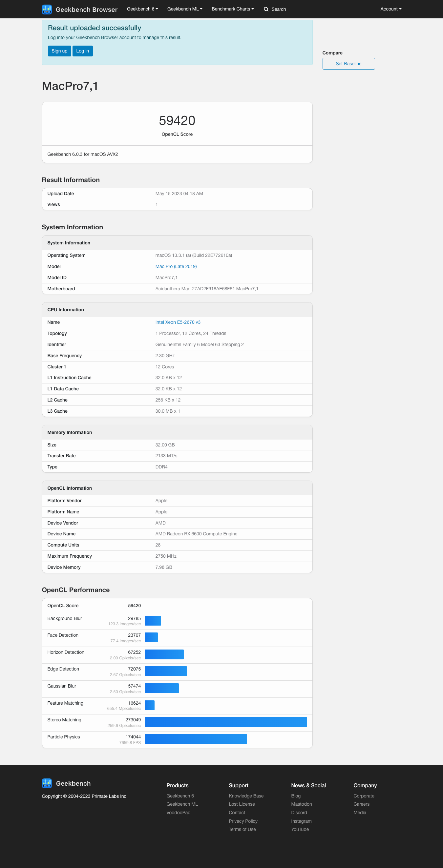
Task: Click the Horizon Detection score bar
Action: 164,654
